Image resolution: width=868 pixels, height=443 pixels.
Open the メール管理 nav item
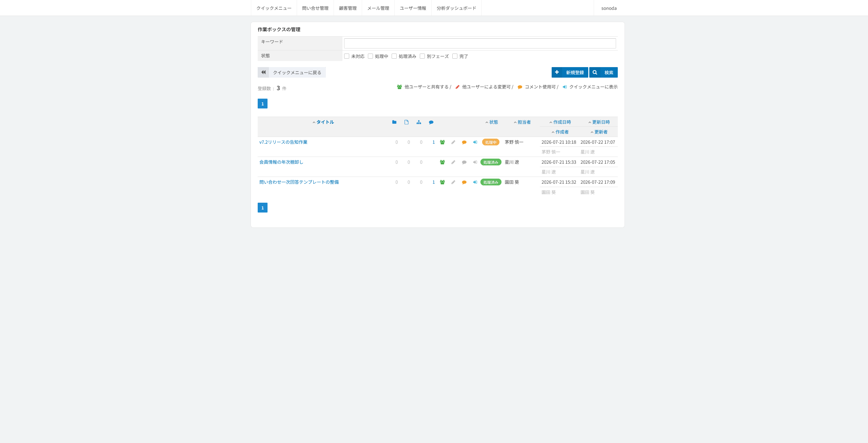[378, 8]
